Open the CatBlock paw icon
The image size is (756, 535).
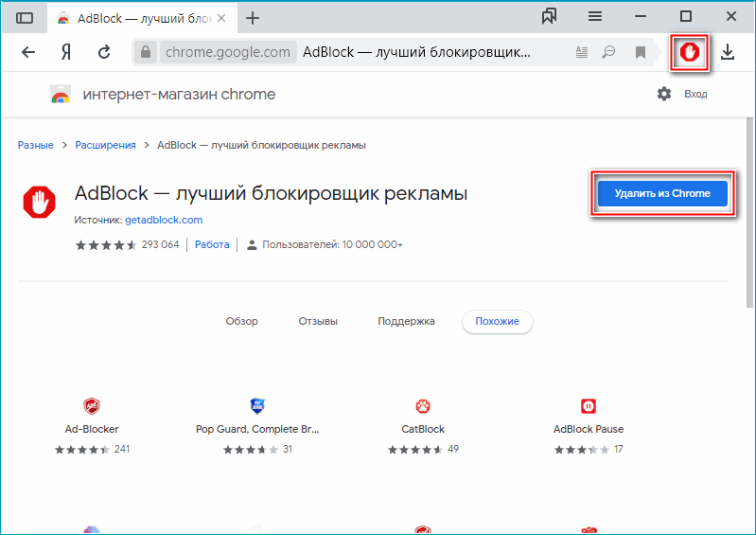[423, 406]
